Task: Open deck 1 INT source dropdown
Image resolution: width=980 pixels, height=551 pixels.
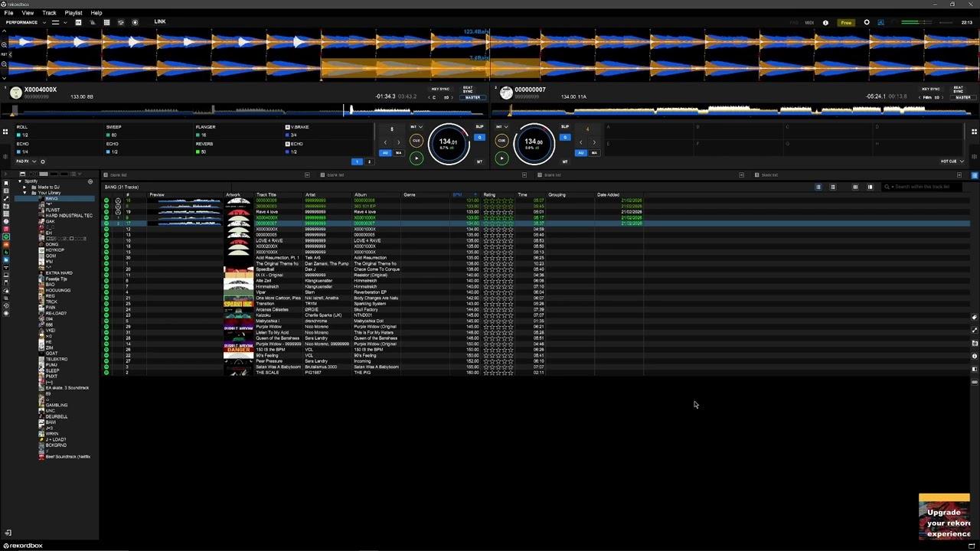Action: tap(416, 127)
